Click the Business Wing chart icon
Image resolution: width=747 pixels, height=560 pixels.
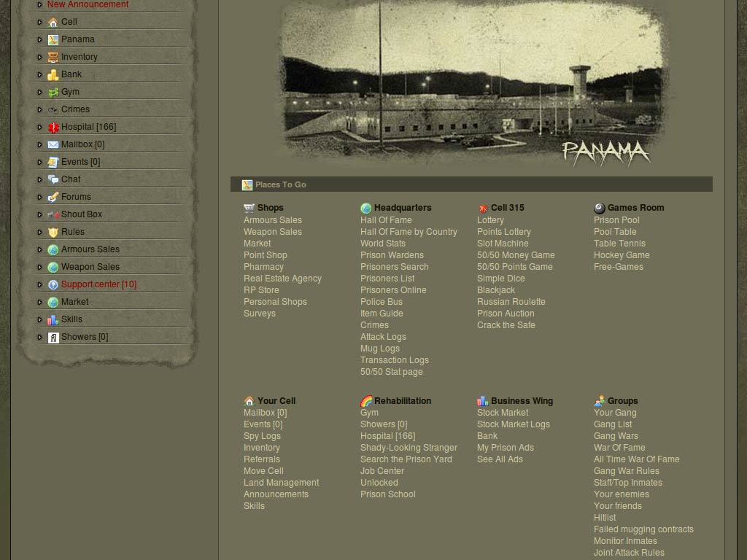(483, 401)
